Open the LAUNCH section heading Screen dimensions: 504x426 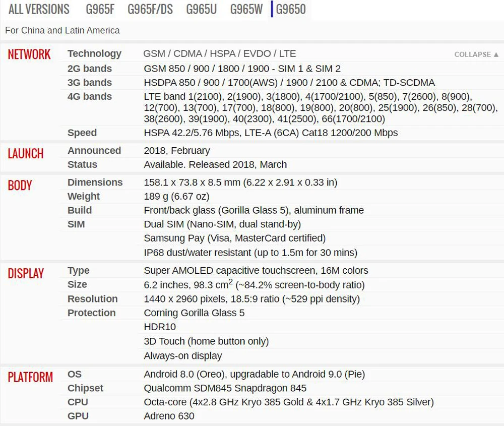(x=26, y=154)
